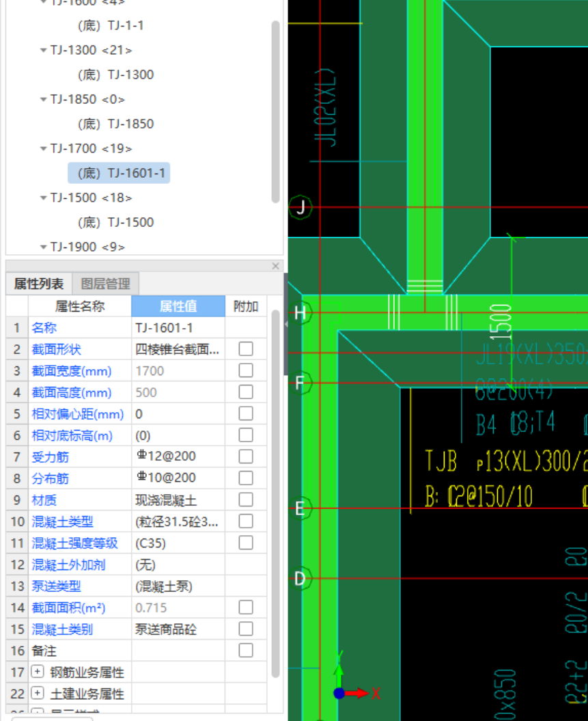Image resolution: width=588 pixels, height=721 pixels.
Task: Click the property list vertical scrollbar
Action: pos(276,494)
